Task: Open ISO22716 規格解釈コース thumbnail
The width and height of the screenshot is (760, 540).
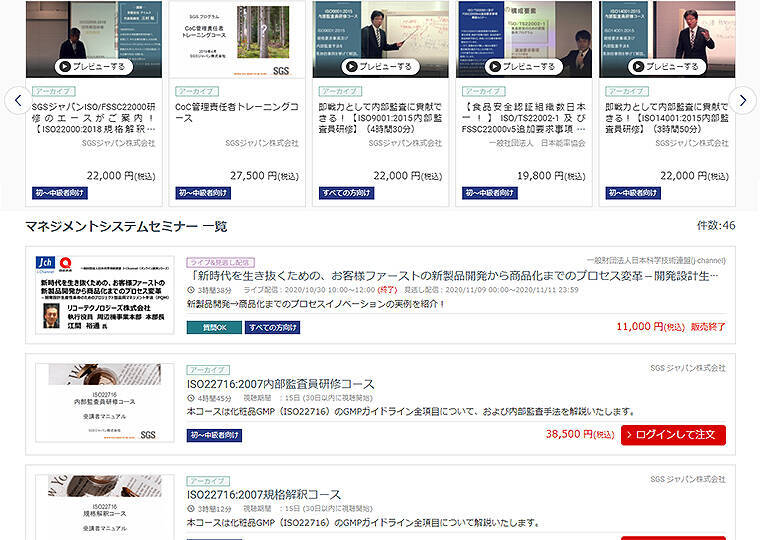Action: (x=105, y=507)
